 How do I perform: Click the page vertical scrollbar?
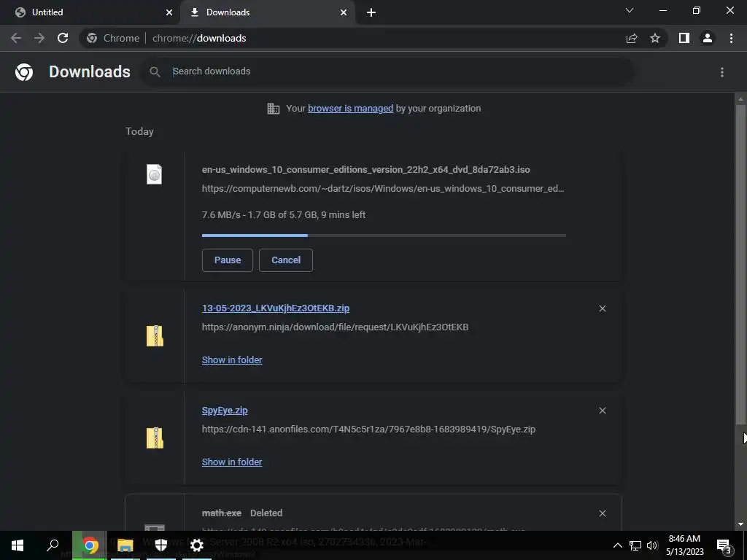(740, 264)
